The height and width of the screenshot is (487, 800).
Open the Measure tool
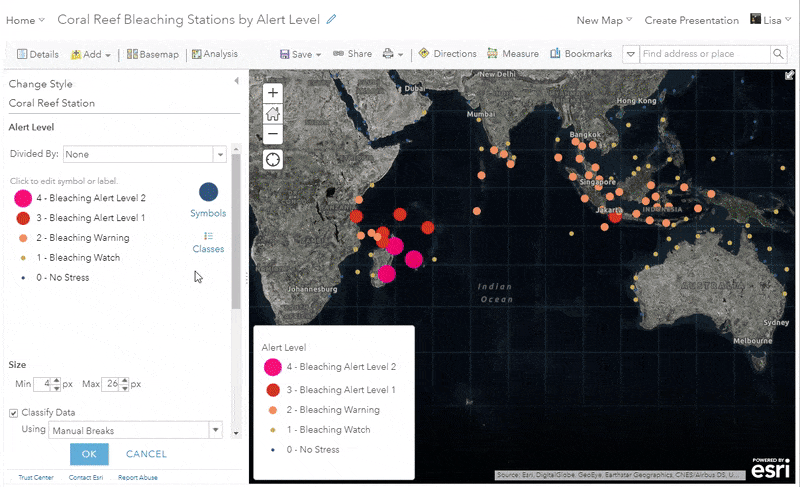(513, 54)
